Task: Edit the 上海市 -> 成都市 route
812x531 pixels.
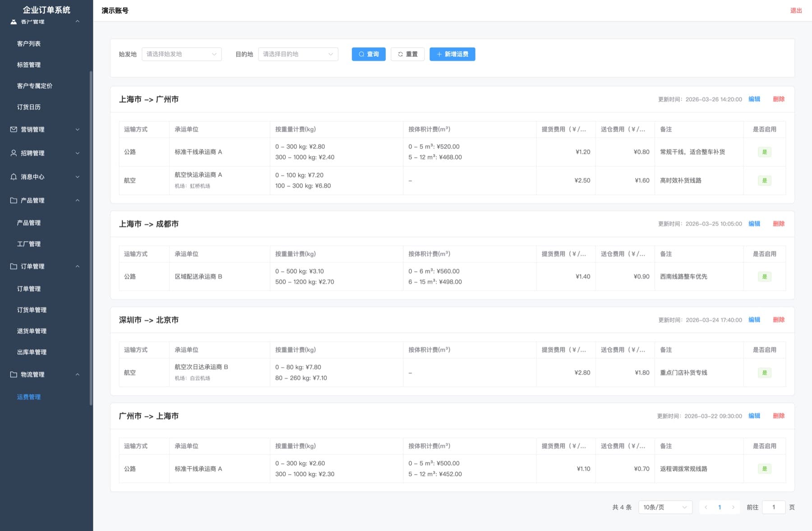Action: [x=754, y=224]
